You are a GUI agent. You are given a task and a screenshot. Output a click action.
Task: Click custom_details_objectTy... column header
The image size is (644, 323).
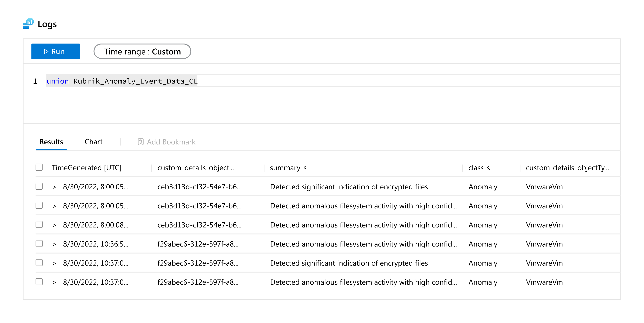(567, 168)
